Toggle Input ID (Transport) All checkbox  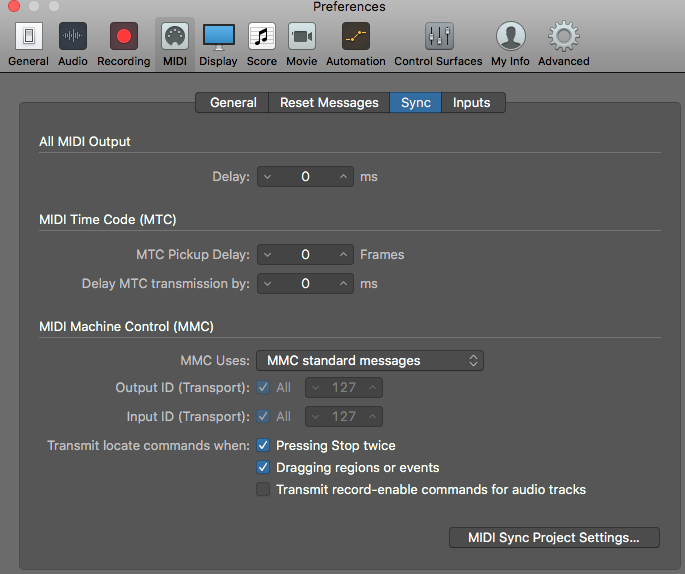[263, 416]
